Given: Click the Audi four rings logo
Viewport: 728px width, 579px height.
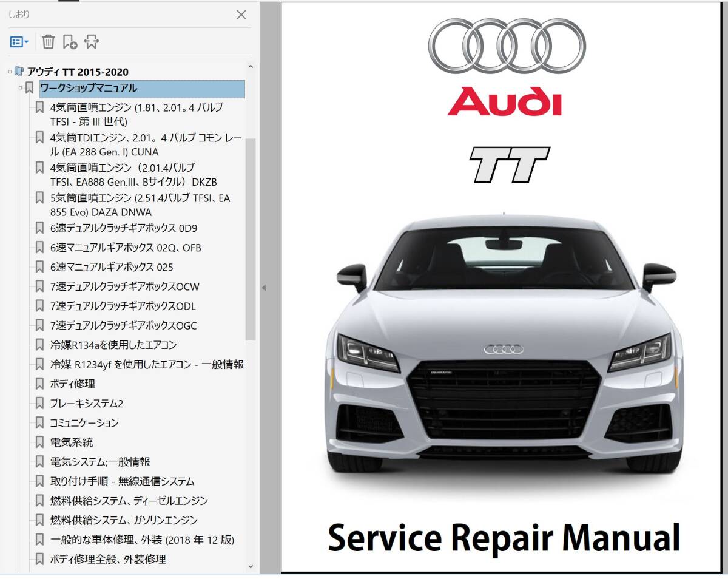Looking at the screenshot, I should click(x=507, y=47).
